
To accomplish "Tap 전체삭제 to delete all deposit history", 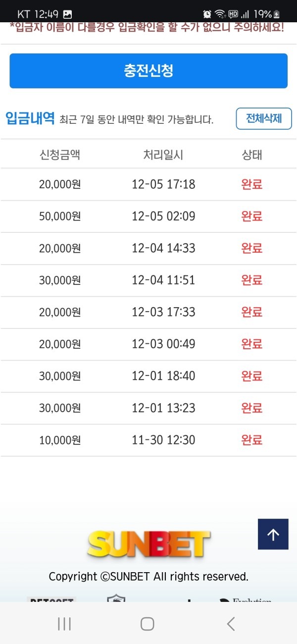I will (x=263, y=118).
